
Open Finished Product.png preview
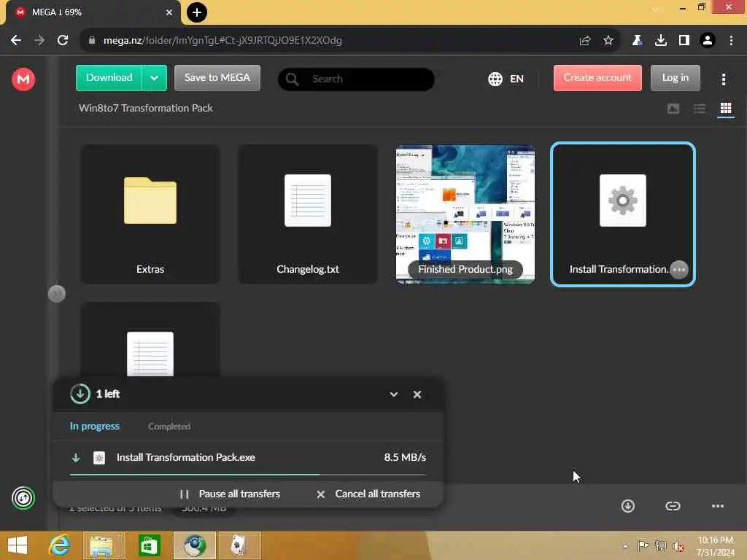coord(465,214)
